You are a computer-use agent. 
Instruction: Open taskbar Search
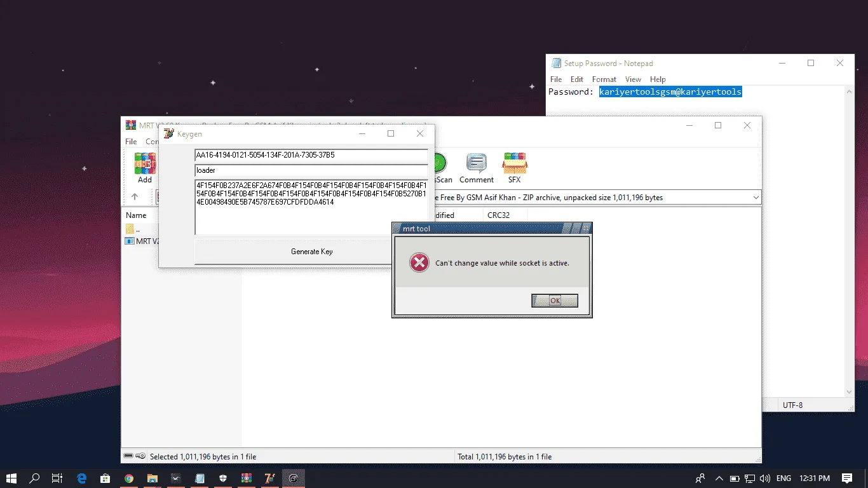34,478
